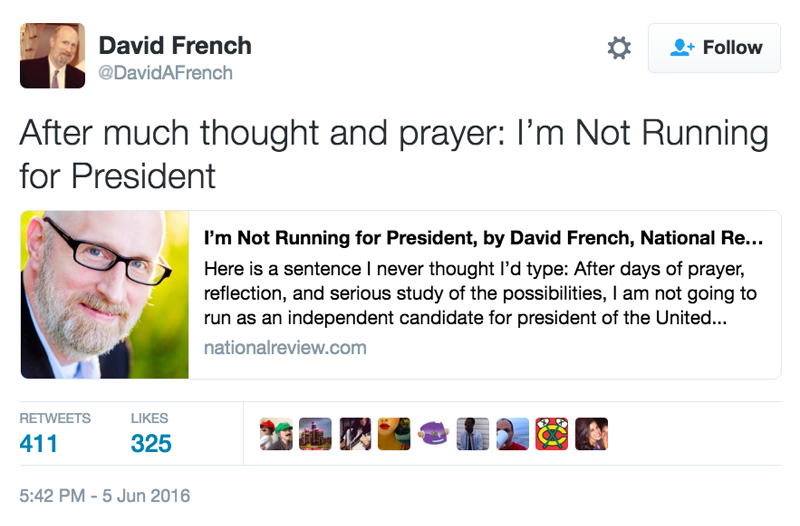Click the Follow button

pyautogui.click(x=714, y=48)
